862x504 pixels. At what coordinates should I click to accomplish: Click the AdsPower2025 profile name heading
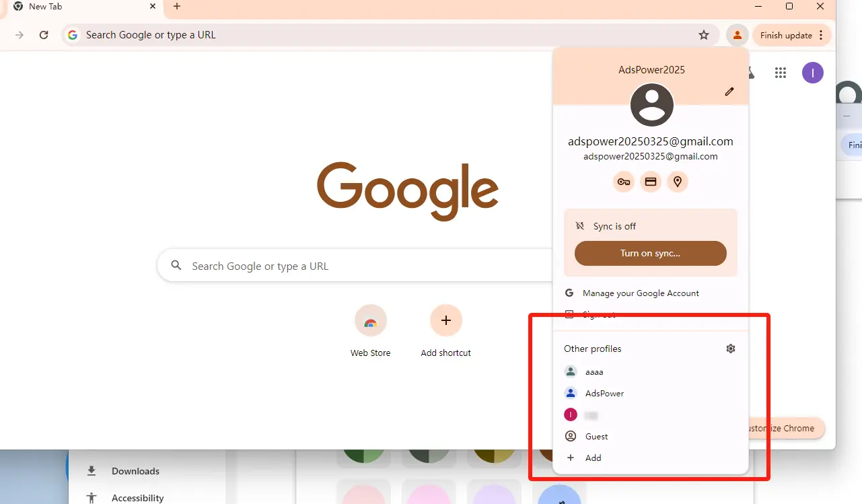click(651, 70)
